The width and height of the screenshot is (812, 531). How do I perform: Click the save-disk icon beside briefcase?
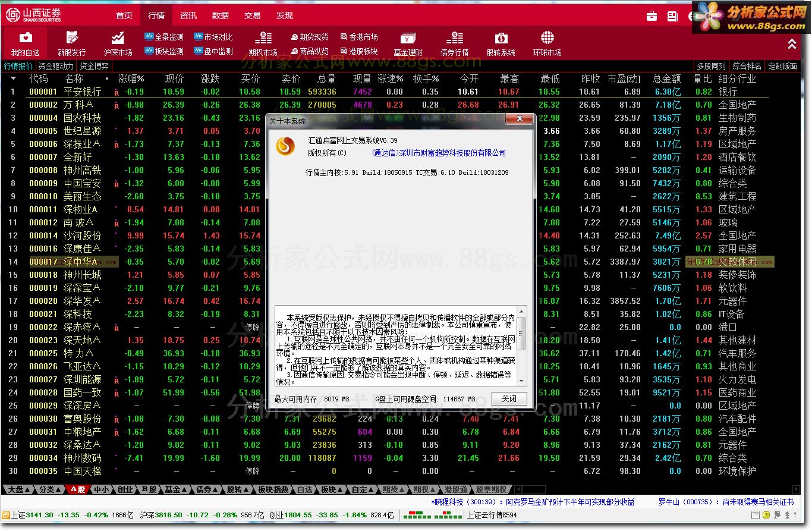point(672,15)
